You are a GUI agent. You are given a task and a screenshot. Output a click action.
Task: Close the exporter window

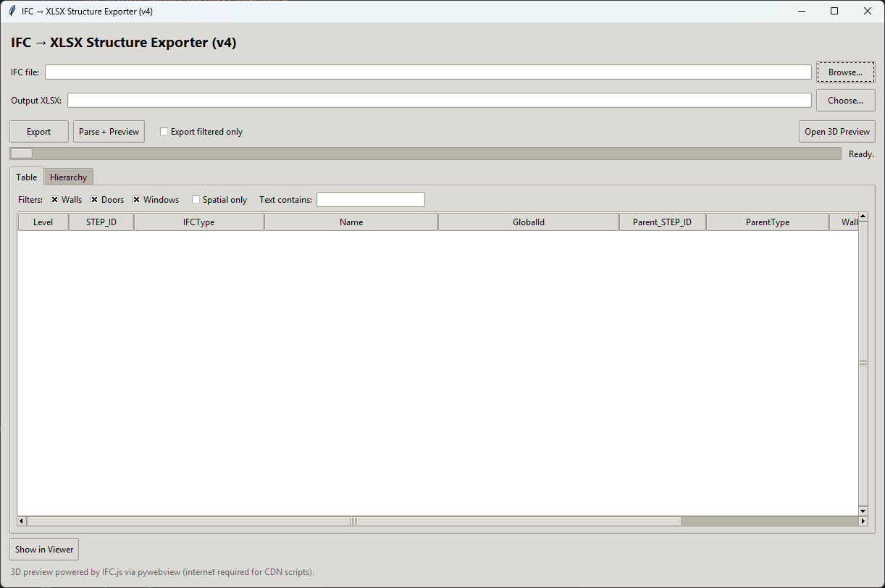(868, 11)
